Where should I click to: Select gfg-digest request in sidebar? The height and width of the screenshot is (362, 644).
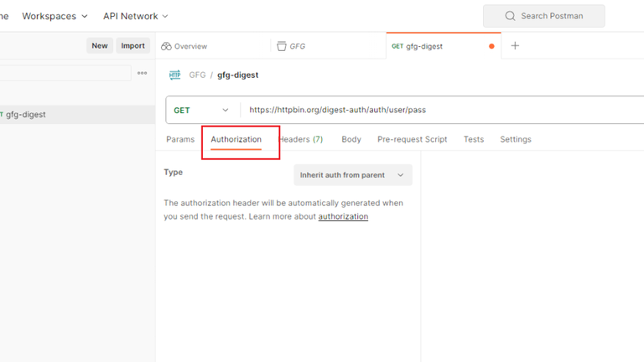tap(77, 115)
